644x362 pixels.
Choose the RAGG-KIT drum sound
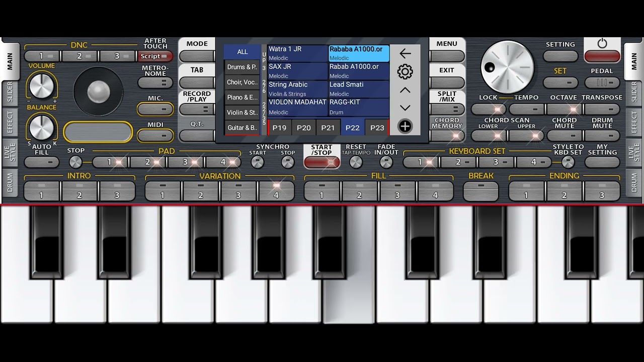click(359, 107)
